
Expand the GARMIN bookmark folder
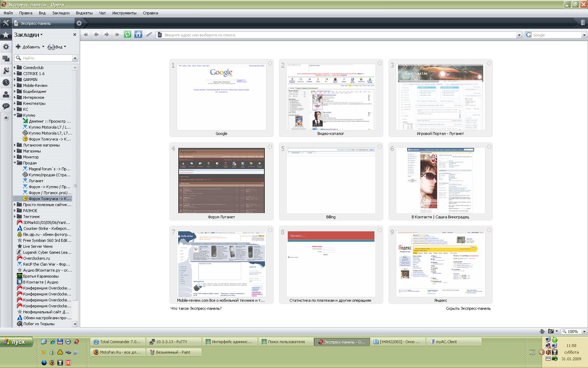pyautogui.click(x=15, y=79)
